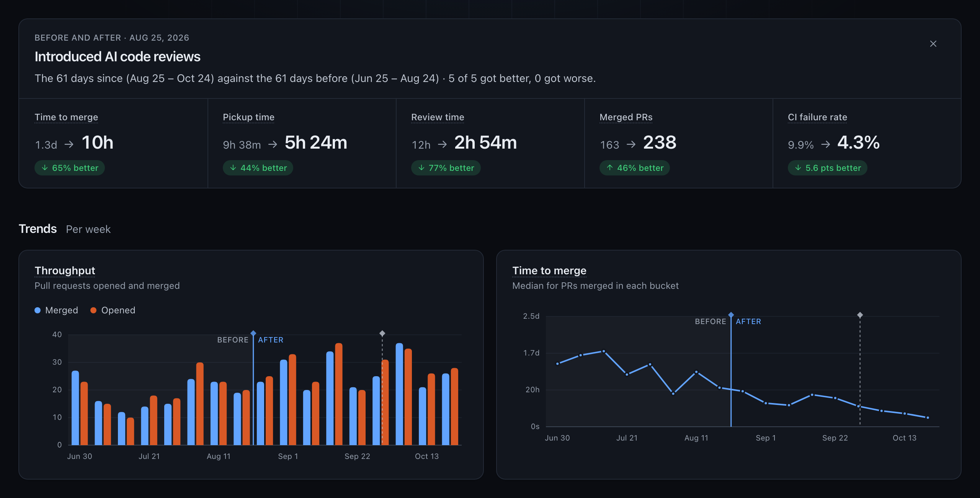Screen dimensions: 980x498
Task: Click the previous value 163 merged PRs
Action: coord(609,145)
